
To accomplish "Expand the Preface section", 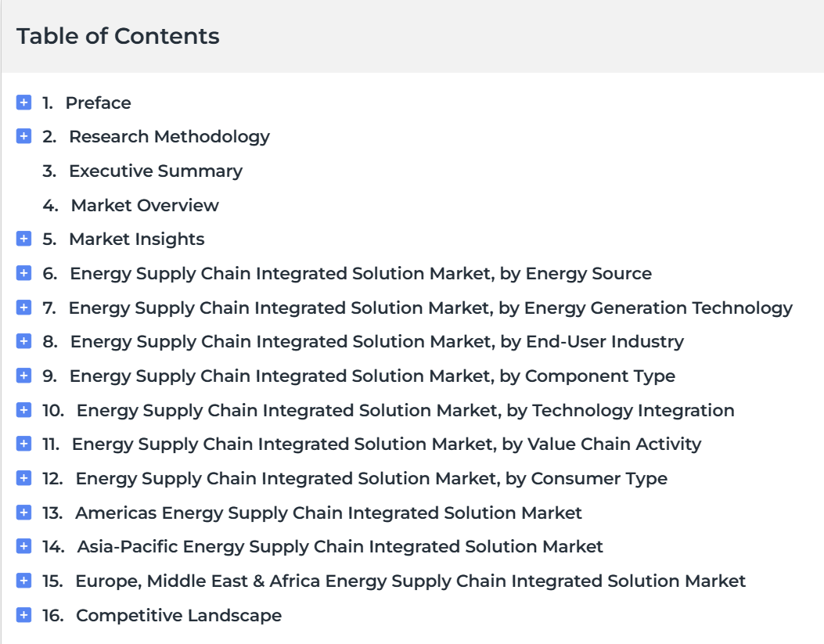I will tap(23, 103).
